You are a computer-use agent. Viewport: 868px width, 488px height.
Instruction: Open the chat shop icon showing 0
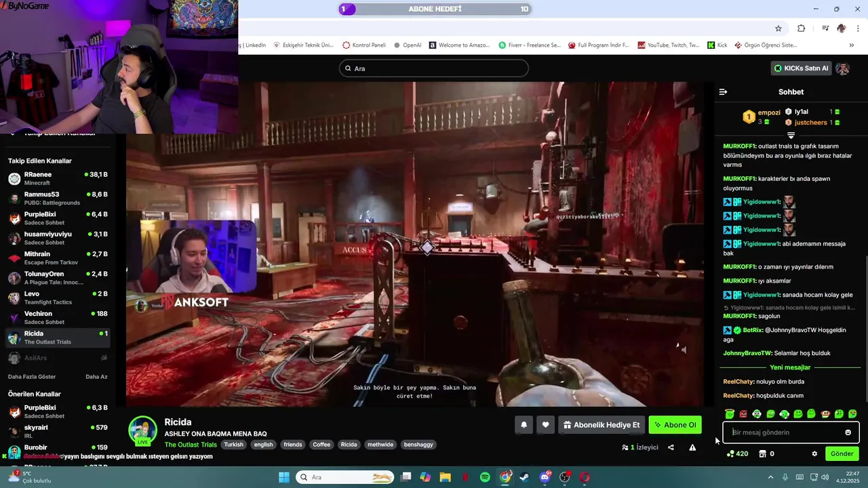(766, 453)
